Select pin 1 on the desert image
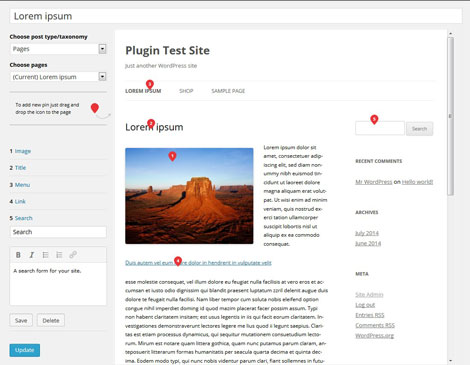Viewport: 470px width, 365px height. coord(172,156)
